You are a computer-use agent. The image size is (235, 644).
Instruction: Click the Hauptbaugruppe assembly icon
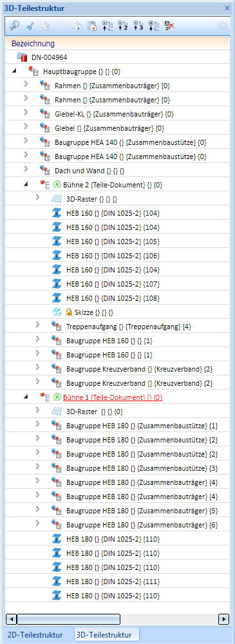pos(33,71)
